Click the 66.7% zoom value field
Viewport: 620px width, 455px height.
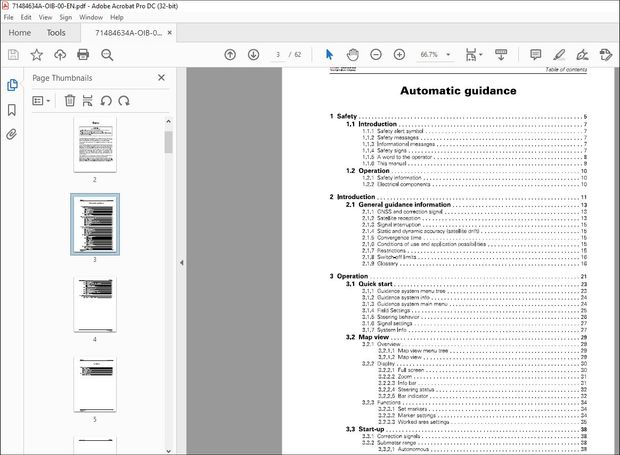pyautogui.click(x=429, y=55)
